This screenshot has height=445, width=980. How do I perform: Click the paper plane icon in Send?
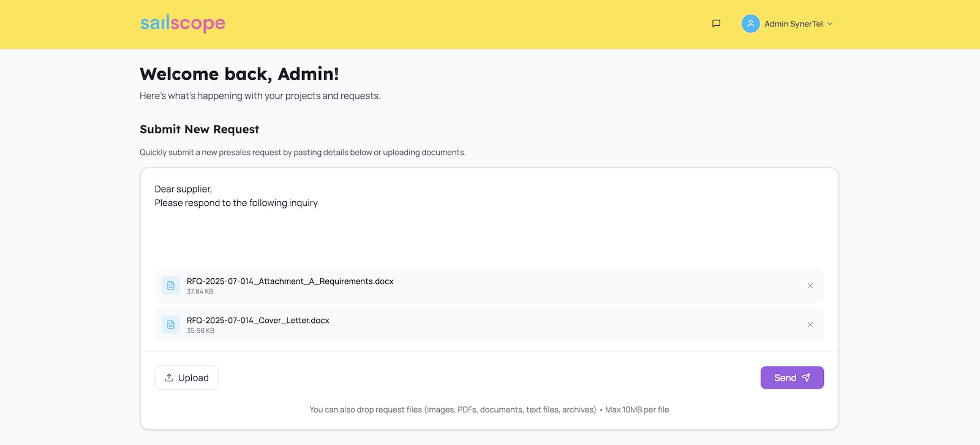coord(806,378)
